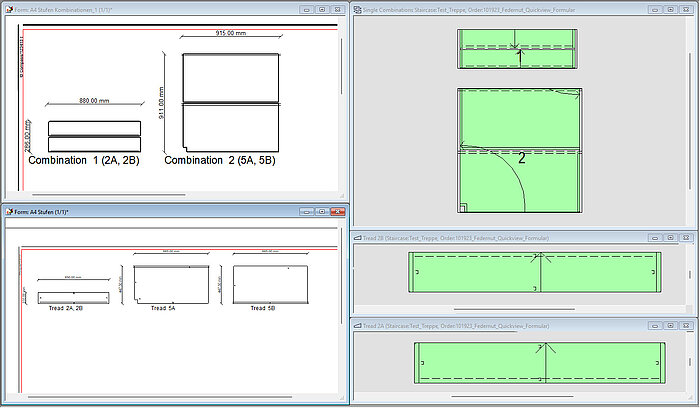Close the A4 Stufen window with the red X

(338, 212)
